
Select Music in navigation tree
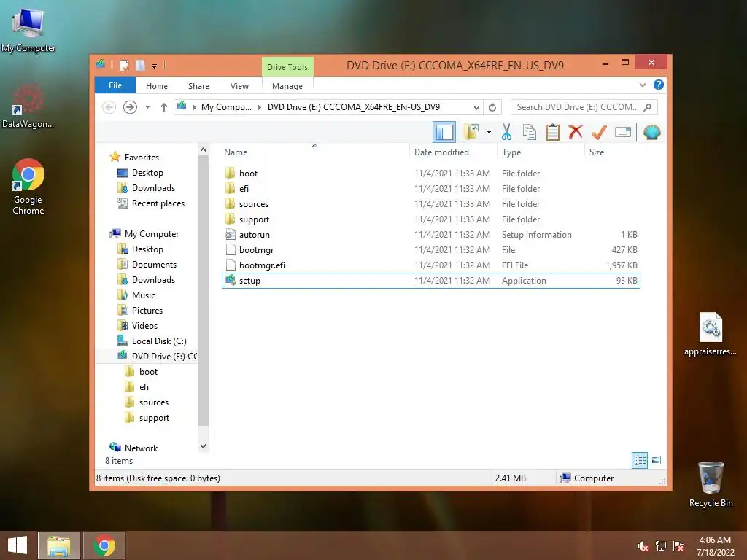click(144, 295)
